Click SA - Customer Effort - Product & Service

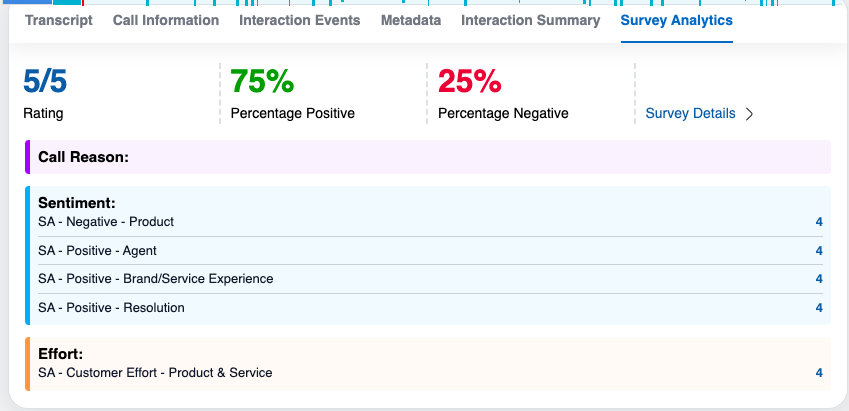point(155,373)
